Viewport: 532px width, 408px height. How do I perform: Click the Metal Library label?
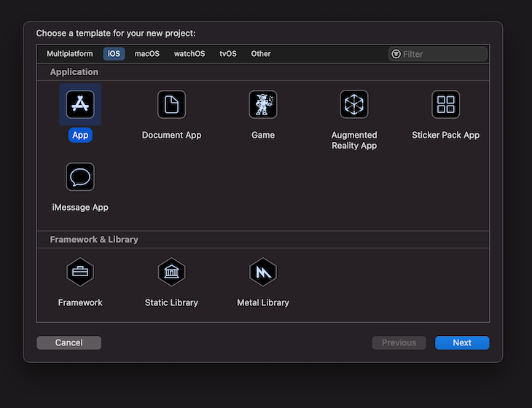[x=263, y=302]
